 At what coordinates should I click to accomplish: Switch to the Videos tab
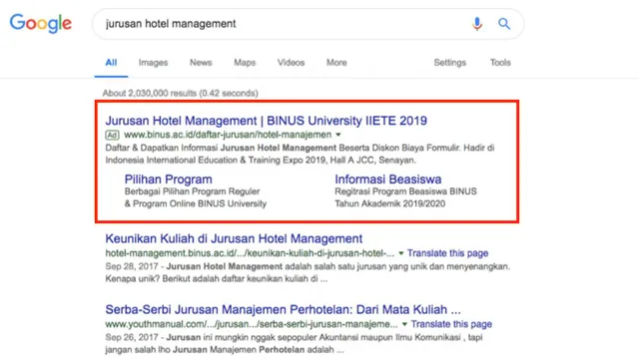coord(291,63)
